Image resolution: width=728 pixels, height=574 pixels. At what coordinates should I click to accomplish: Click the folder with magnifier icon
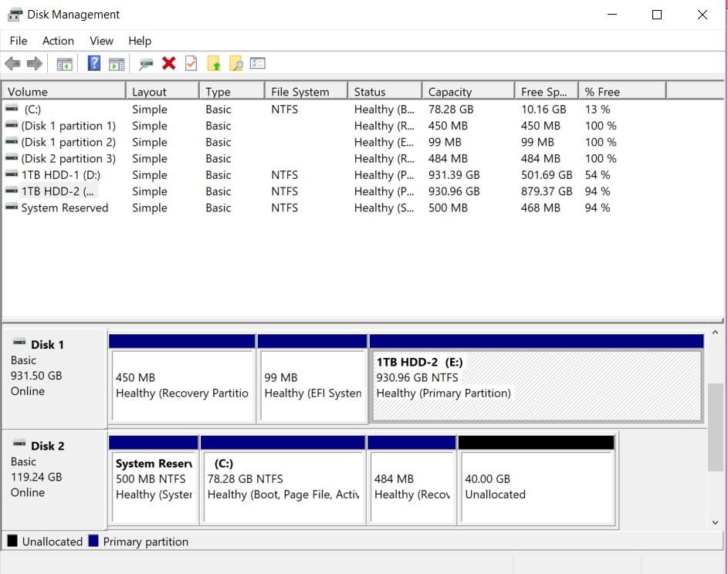[236, 63]
